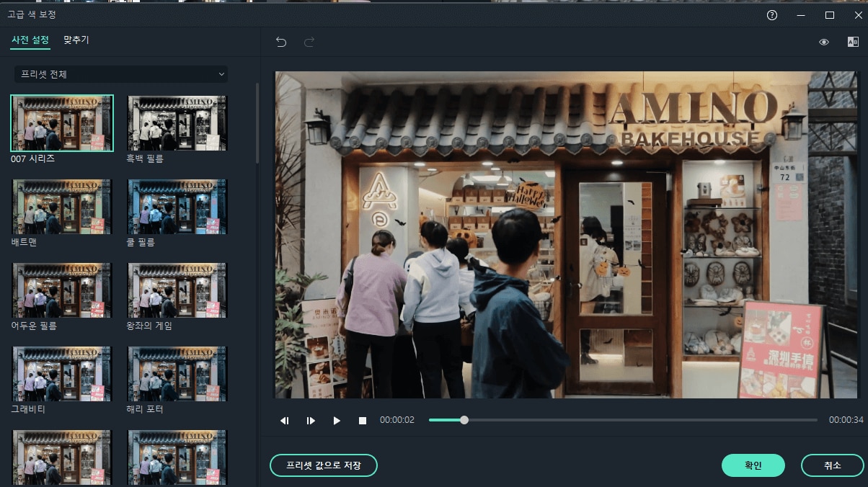Pick the 그래비티 preset thumbnail
The image size is (868, 487).
[62, 374]
